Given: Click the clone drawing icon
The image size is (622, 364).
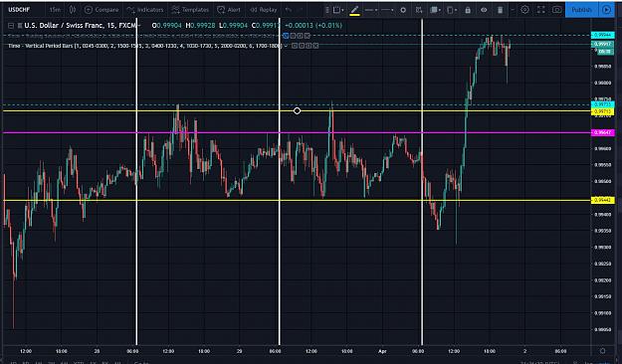Looking at the screenshot, I should coord(419,10).
